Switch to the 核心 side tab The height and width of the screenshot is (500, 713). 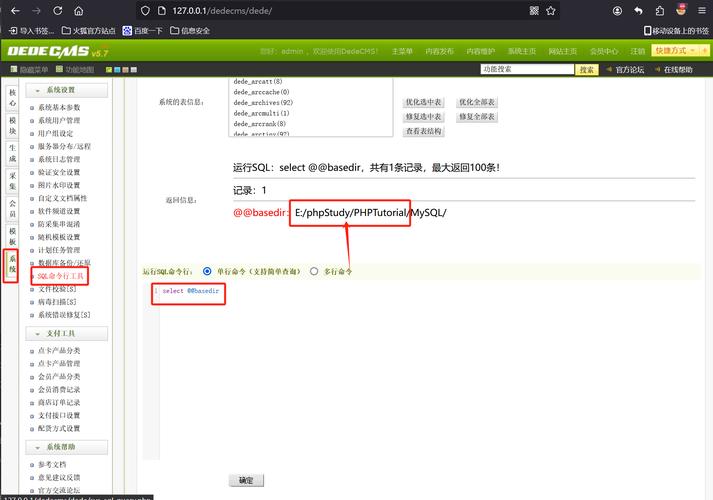tap(12, 97)
